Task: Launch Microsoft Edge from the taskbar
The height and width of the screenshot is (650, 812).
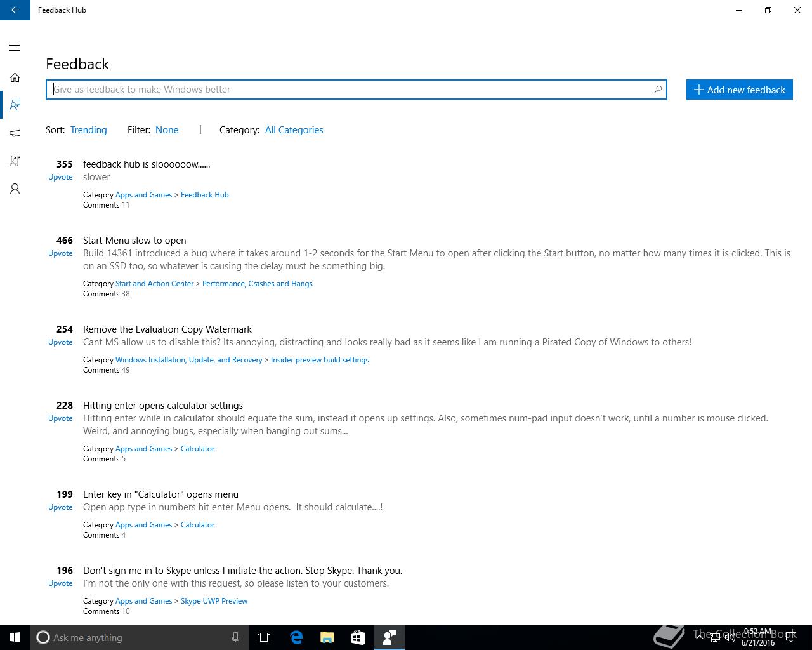Action: (296, 637)
